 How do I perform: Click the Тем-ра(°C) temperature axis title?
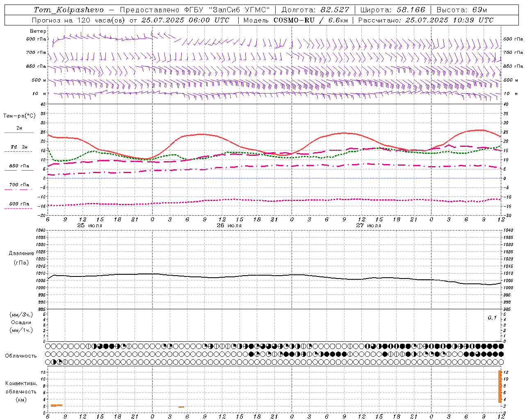(x=19, y=116)
